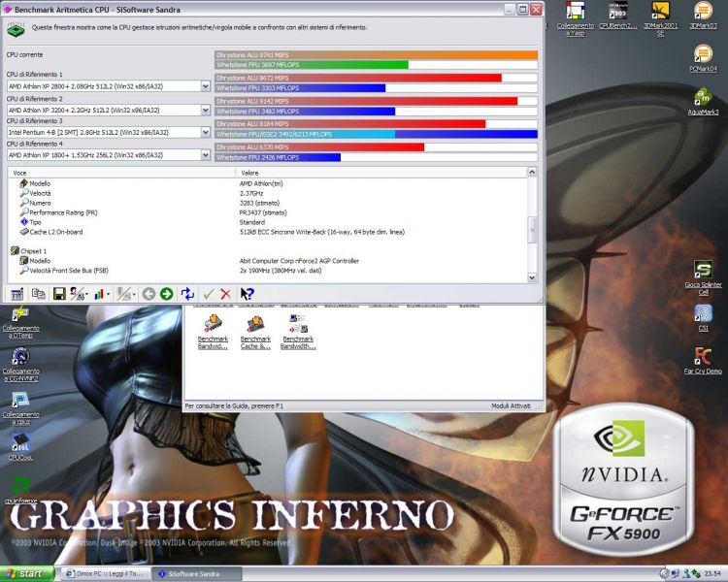
Task: Click the Voce column header
Action: pos(121,173)
